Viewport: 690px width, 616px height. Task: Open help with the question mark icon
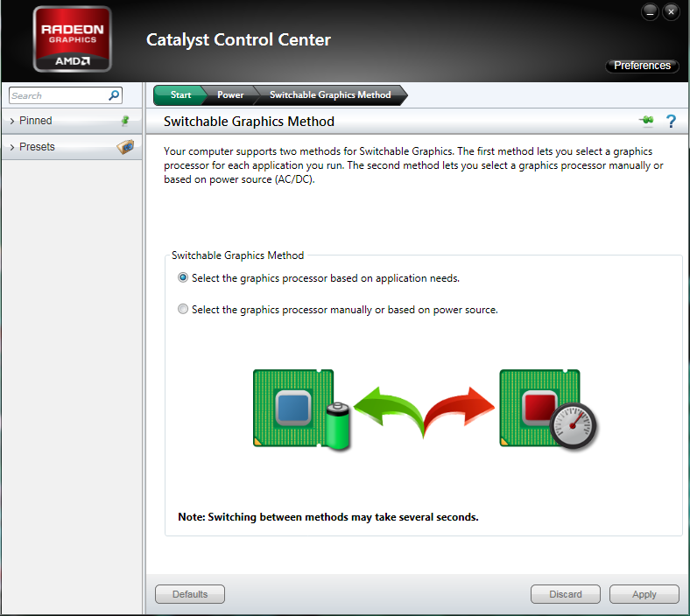671,121
